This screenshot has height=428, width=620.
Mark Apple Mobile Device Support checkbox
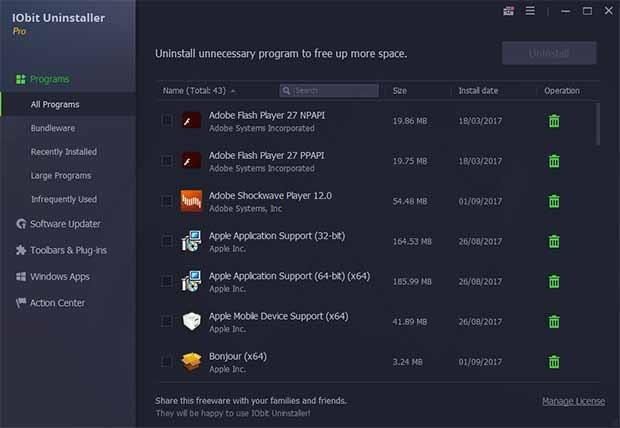pos(167,321)
